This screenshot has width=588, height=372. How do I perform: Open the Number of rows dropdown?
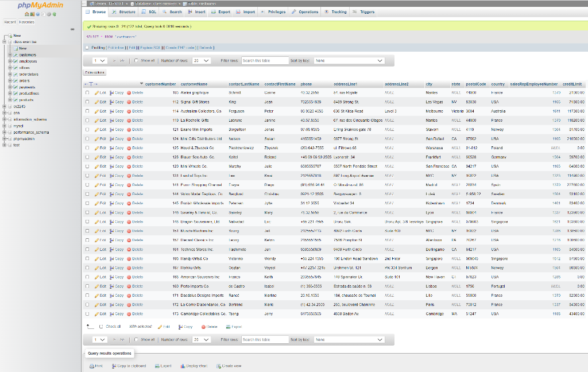(202, 60)
